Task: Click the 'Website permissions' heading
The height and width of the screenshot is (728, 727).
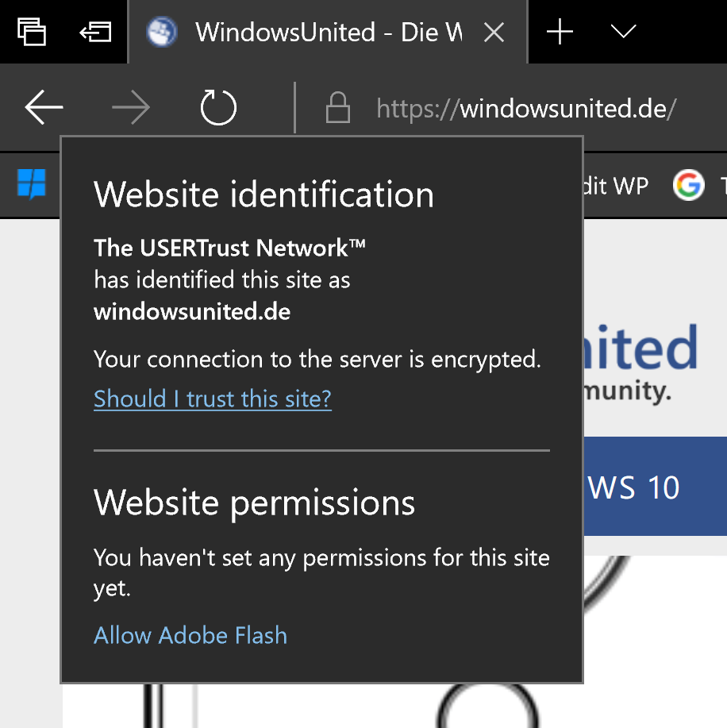Action: pyautogui.click(x=255, y=503)
